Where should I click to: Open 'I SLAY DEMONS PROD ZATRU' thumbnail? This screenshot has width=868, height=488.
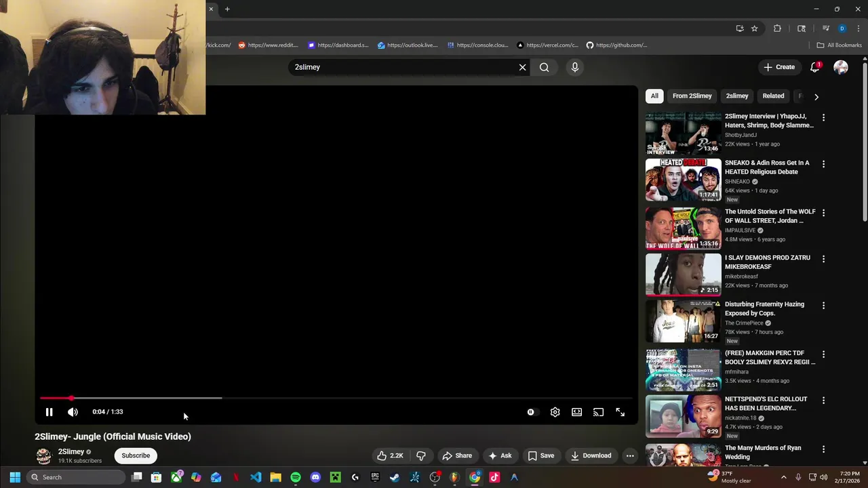pyautogui.click(x=683, y=274)
